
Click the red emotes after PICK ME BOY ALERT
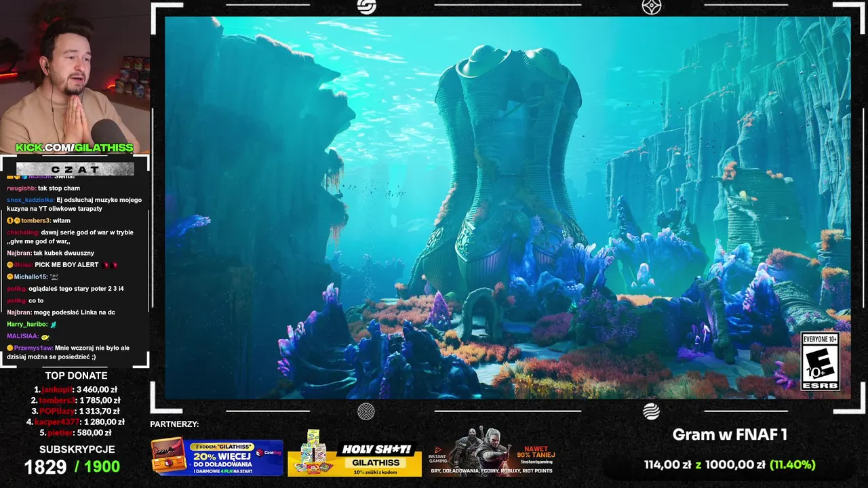(x=109, y=265)
